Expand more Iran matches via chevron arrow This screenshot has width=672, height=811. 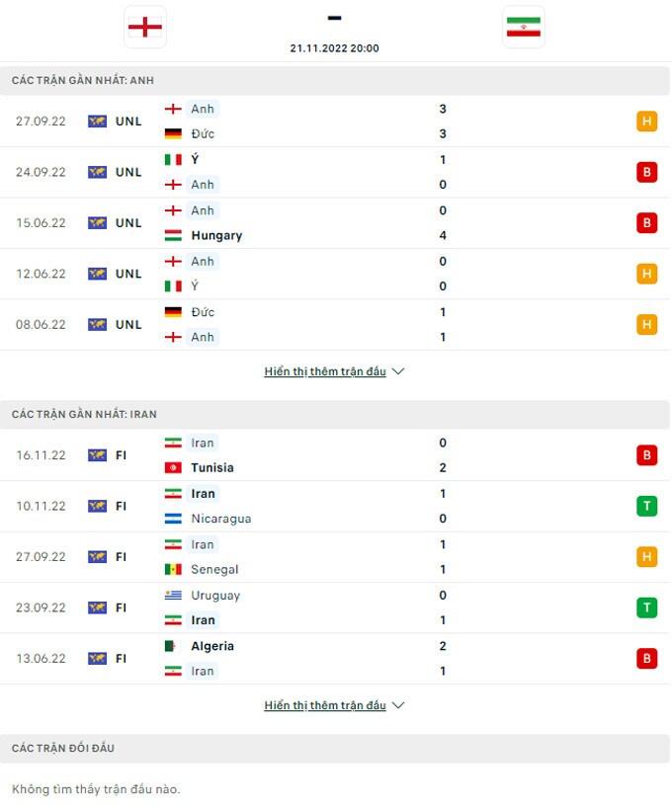click(x=398, y=706)
